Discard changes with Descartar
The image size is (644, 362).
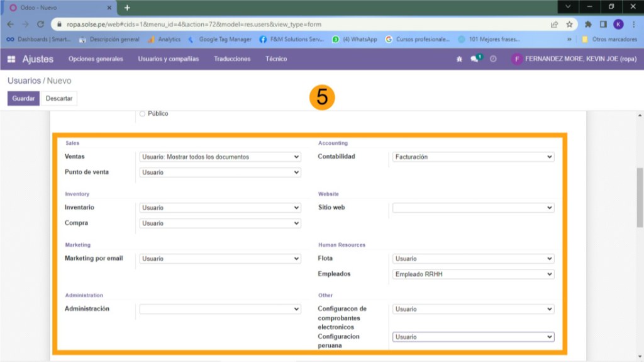59,98
